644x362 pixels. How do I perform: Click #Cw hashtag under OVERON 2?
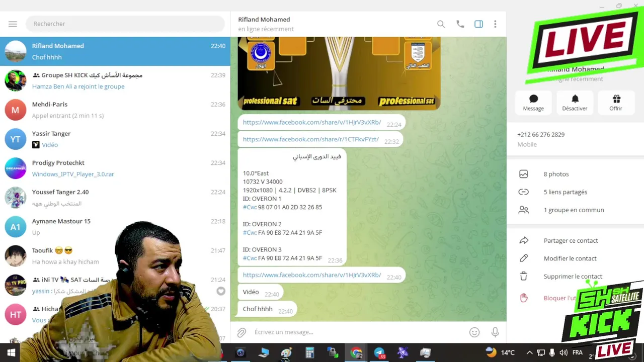click(249, 233)
